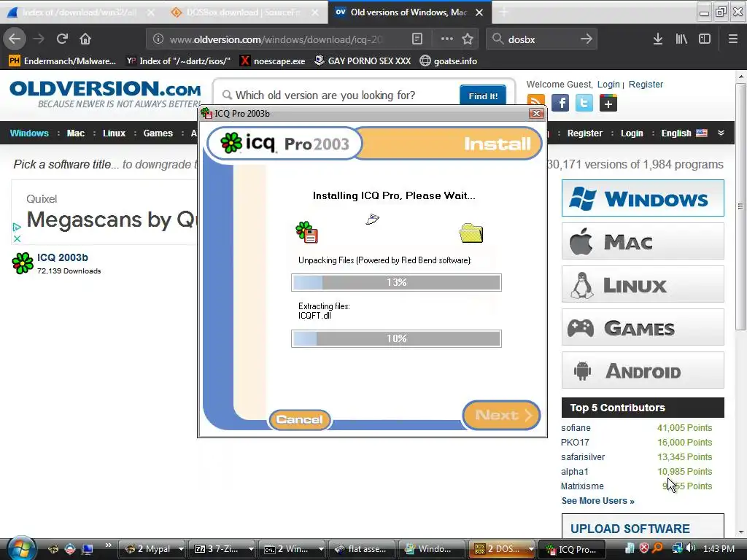Click the page vertical scrollbar thumb

740,206
